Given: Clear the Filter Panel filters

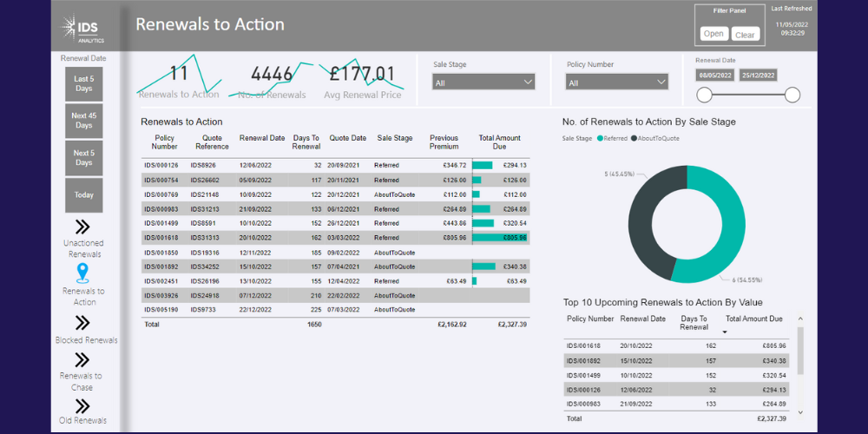Looking at the screenshot, I should tap(745, 34).
